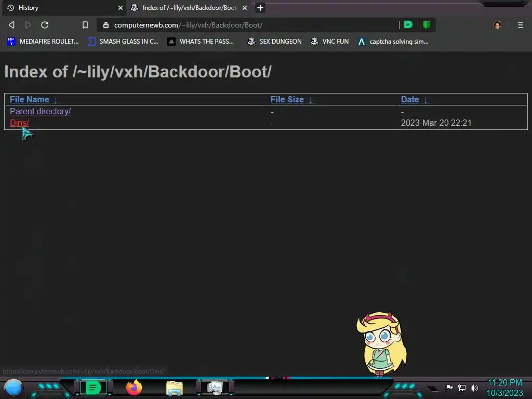This screenshot has height=399, width=532.
Task: Open the SMASH GLASS IN C... bookmark
Action: [x=123, y=42]
